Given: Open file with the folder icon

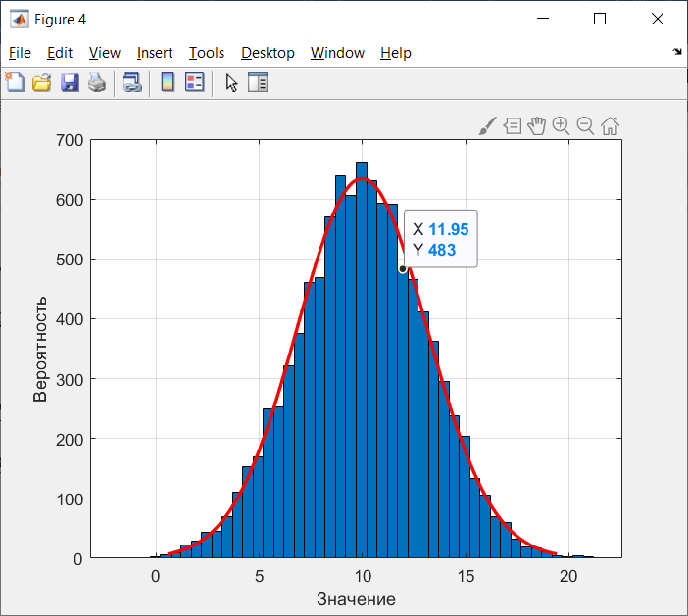Looking at the screenshot, I should 42,82.
